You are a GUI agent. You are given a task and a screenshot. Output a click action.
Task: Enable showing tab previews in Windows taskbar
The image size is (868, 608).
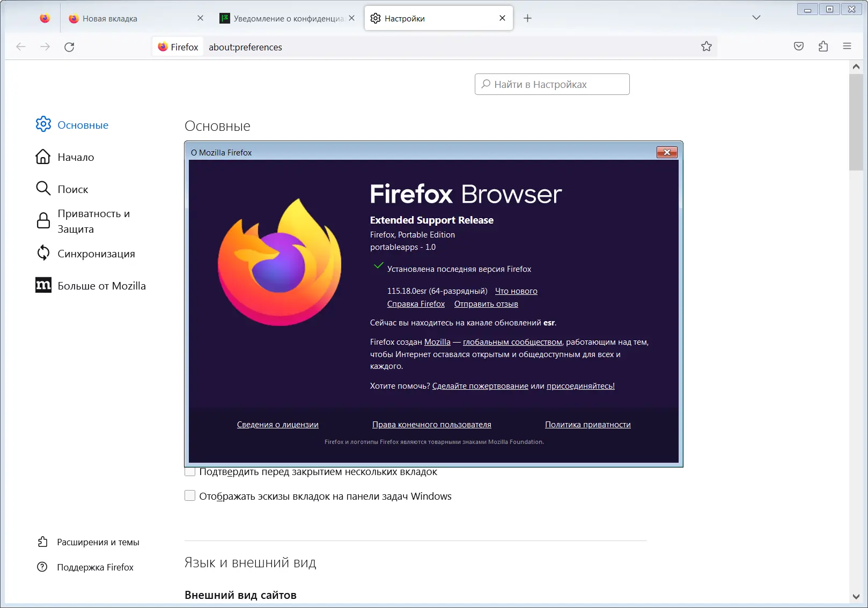[190, 495]
